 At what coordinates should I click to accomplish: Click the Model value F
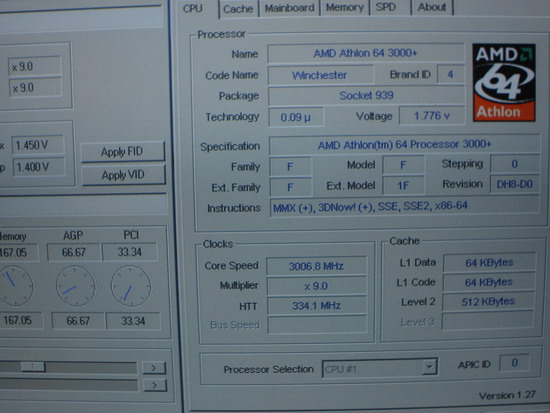(403, 165)
